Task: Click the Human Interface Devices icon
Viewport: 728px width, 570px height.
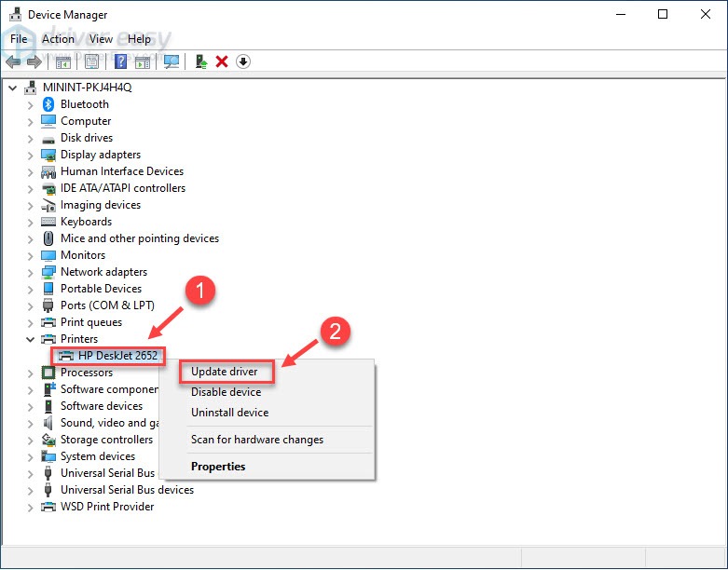Action: click(48, 172)
